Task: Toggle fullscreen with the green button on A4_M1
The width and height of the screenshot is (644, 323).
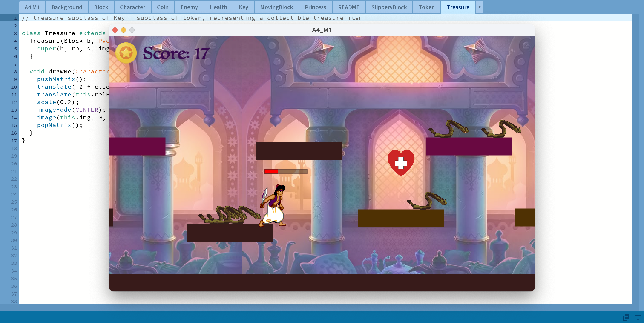Action: (x=132, y=30)
